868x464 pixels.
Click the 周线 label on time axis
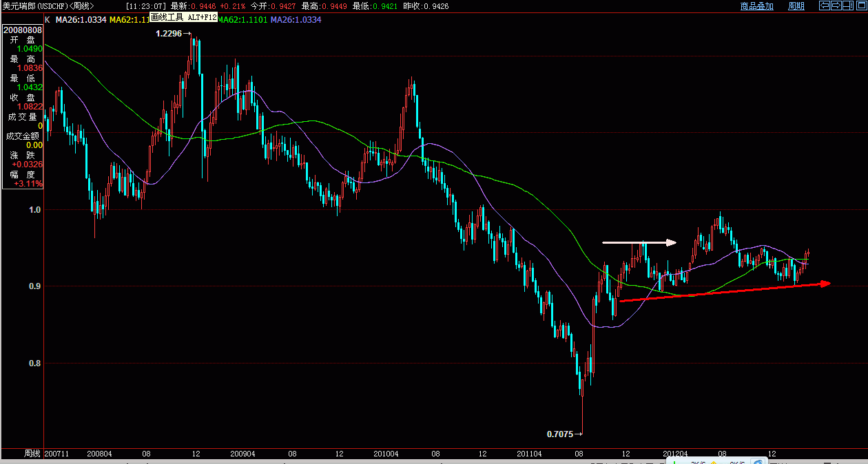click(32, 454)
